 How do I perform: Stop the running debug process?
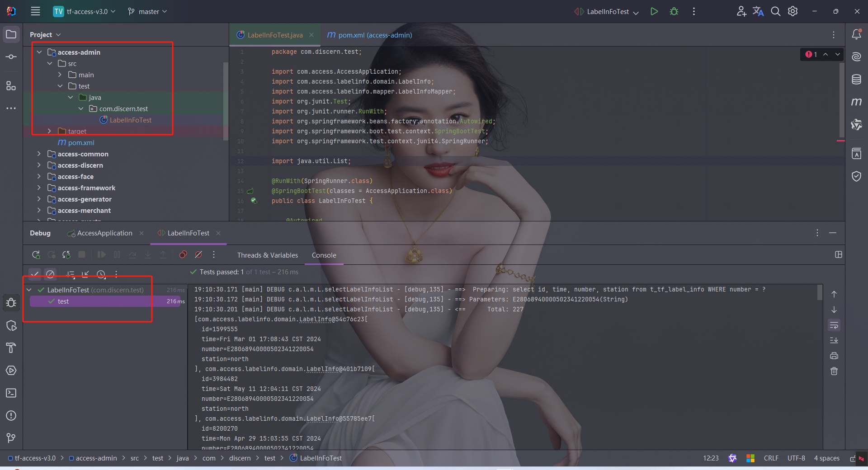coord(82,254)
